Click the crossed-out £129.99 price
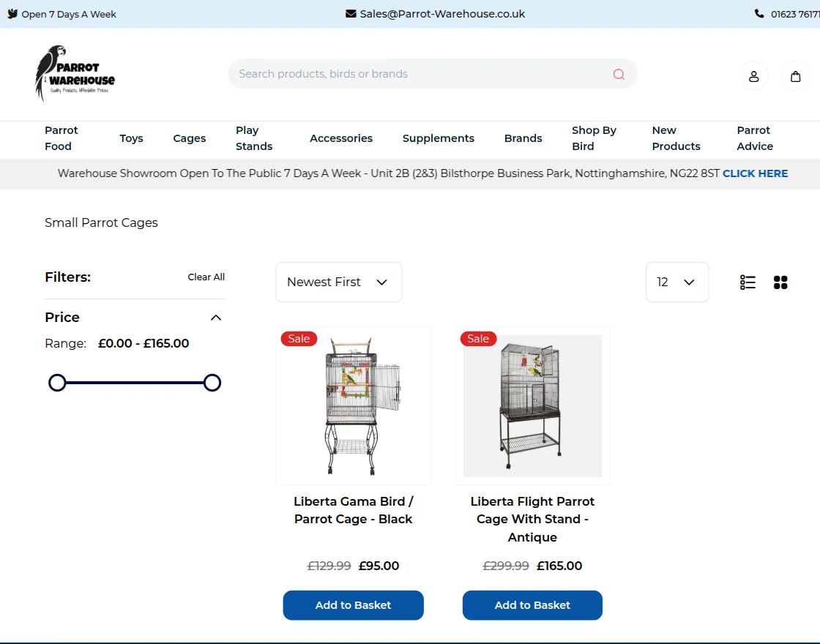 click(x=329, y=566)
